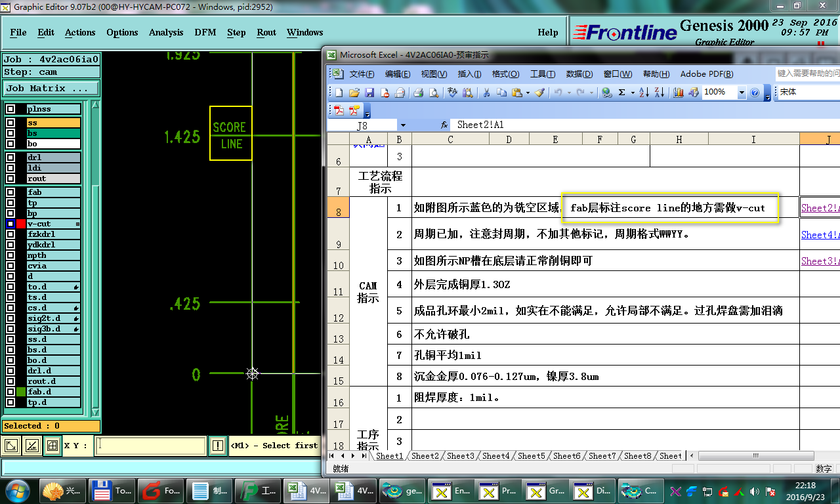Viewport: 840px width, 504px height.
Task: Open Paste options dropdown arrow
Action: point(528,93)
